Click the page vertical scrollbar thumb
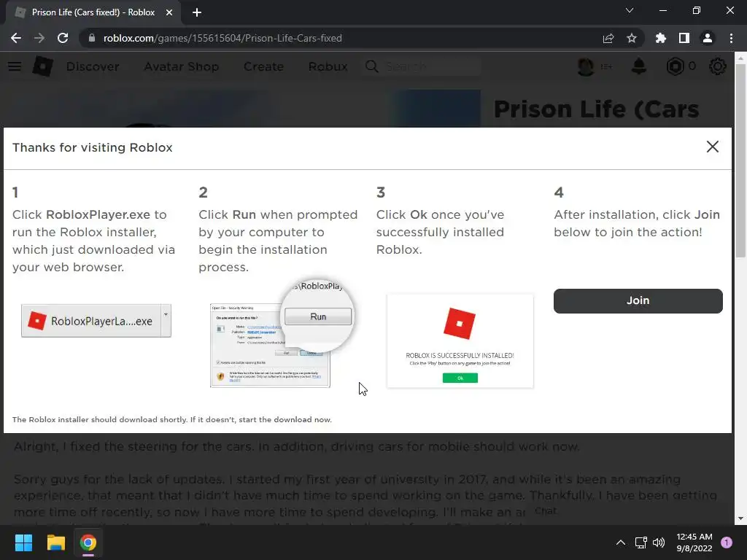 coord(740,161)
